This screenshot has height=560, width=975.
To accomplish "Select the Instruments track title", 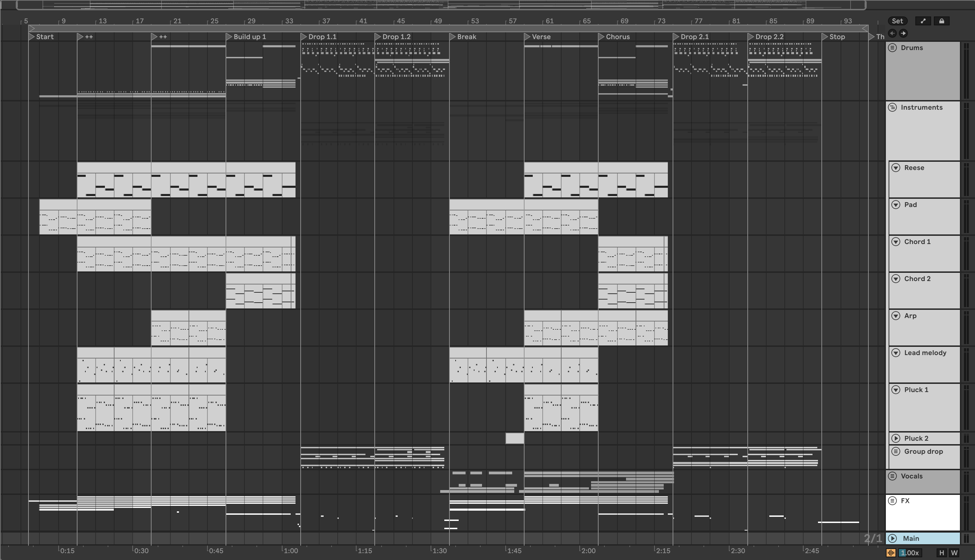I will 922,107.
